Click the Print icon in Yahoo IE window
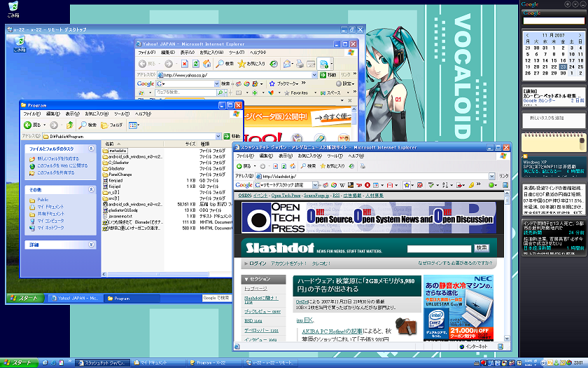 point(300,64)
